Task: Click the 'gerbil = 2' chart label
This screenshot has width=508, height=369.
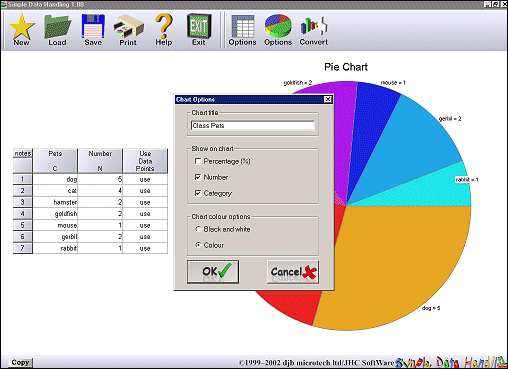Action: tap(450, 119)
